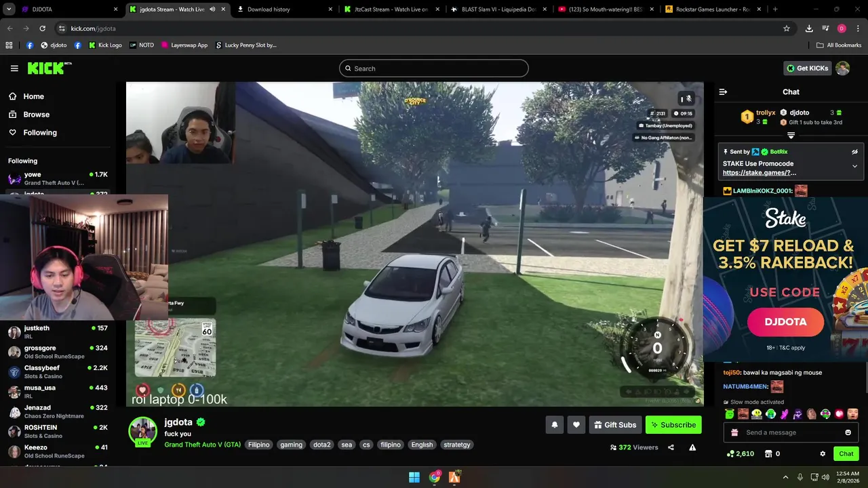Open the emoji picker in message box

848,432
